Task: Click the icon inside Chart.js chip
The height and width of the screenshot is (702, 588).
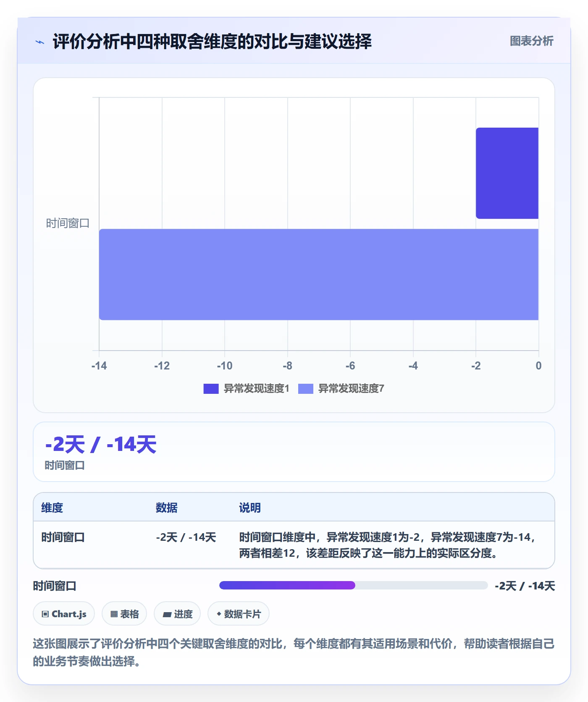Action: click(x=45, y=614)
